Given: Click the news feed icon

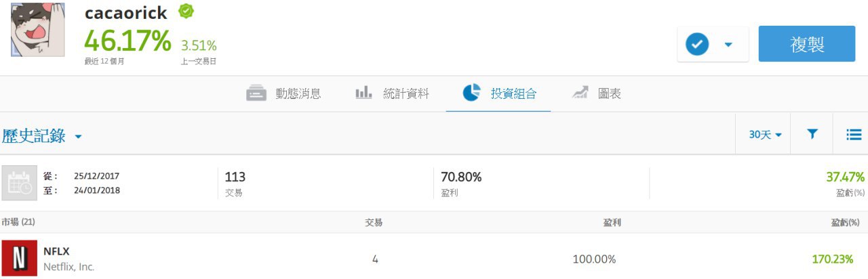Looking at the screenshot, I should coord(256,93).
